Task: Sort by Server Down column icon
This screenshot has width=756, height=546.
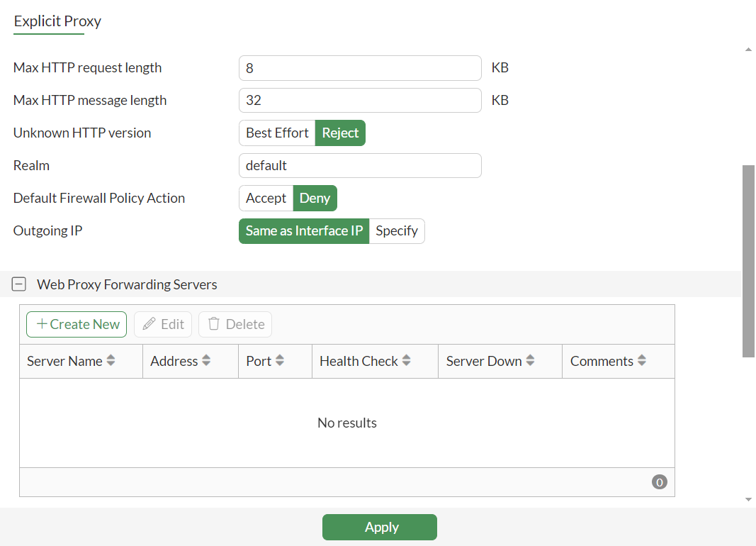Action: click(x=530, y=361)
